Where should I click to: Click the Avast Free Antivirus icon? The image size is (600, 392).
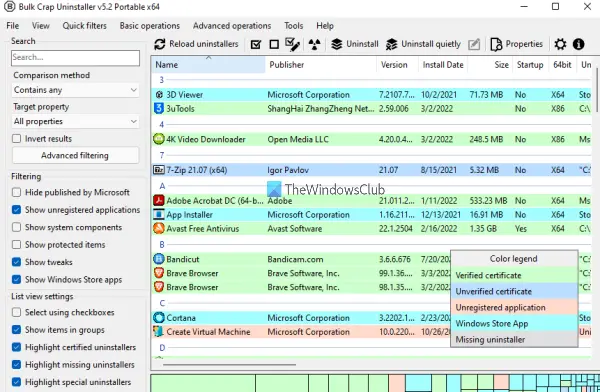[x=159, y=228]
